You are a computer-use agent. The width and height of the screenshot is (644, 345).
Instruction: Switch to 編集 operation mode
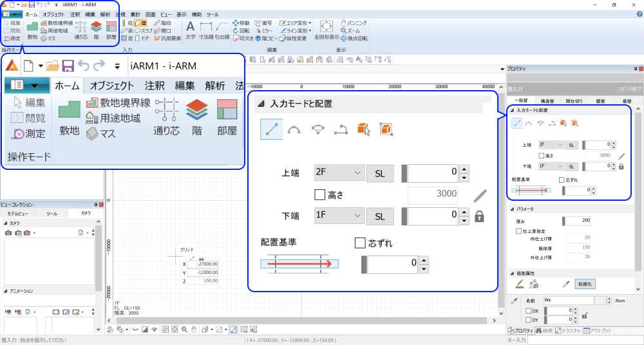click(12, 23)
